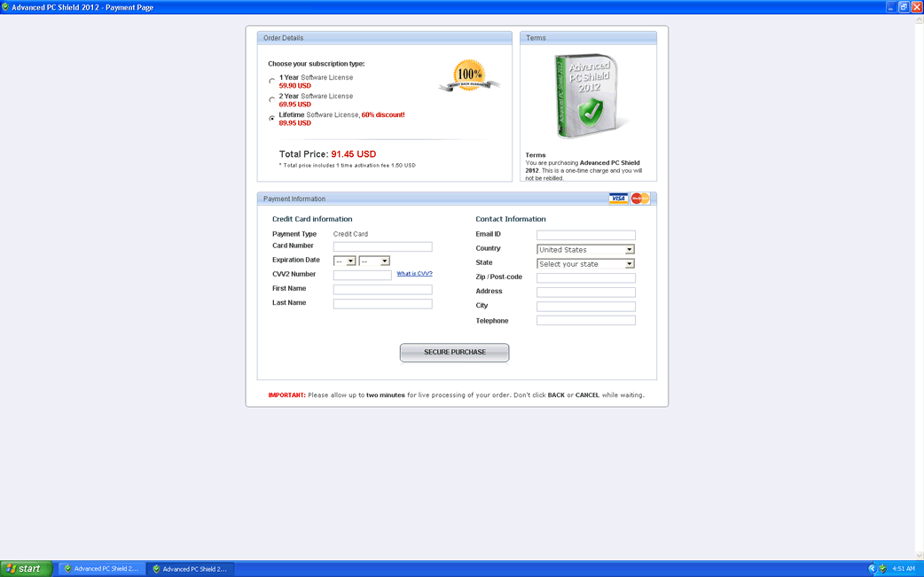Switch to the second Advanced PC Shield taskbar item
The height and width of the screenshot is (577, 924).
tap(190, 569)
